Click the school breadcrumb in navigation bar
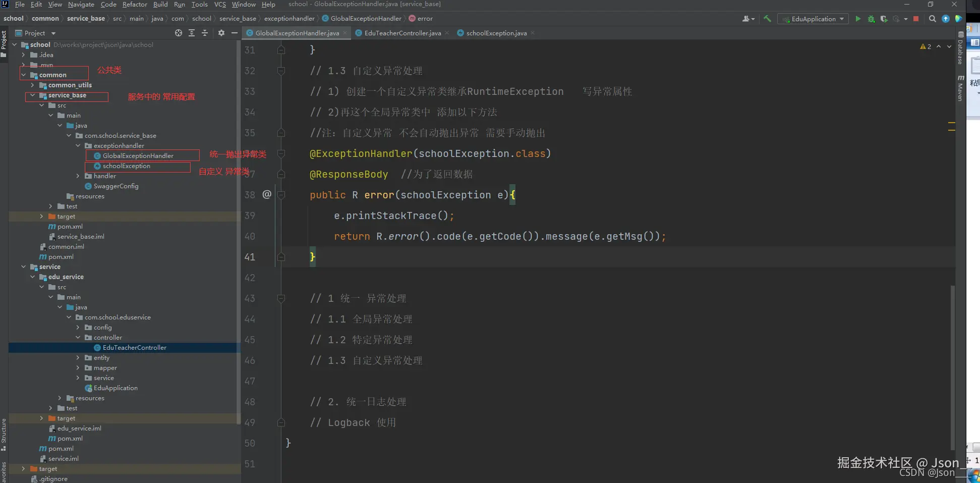Screen dimensions: 980x483 pos(14,19)
